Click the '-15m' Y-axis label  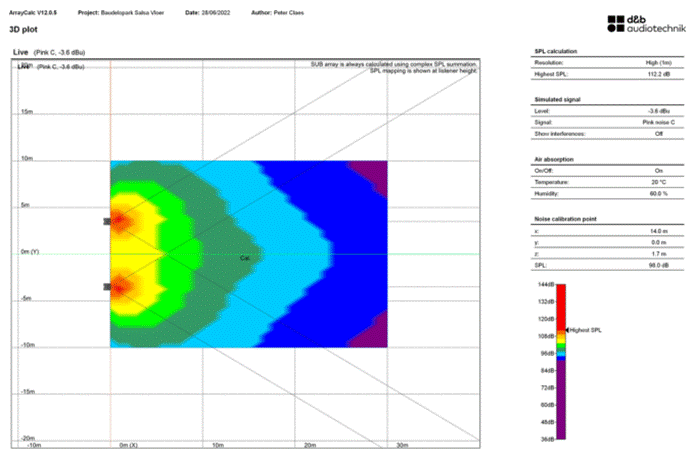pyautogui.click(x=27, y=392)
